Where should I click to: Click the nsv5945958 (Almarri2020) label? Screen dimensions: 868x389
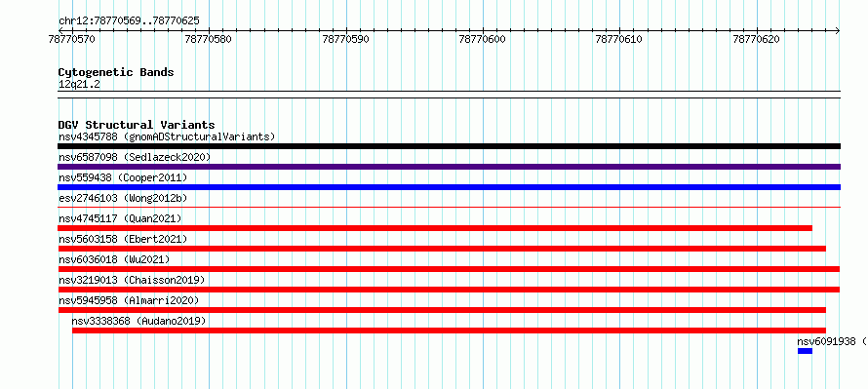(129, 300)
